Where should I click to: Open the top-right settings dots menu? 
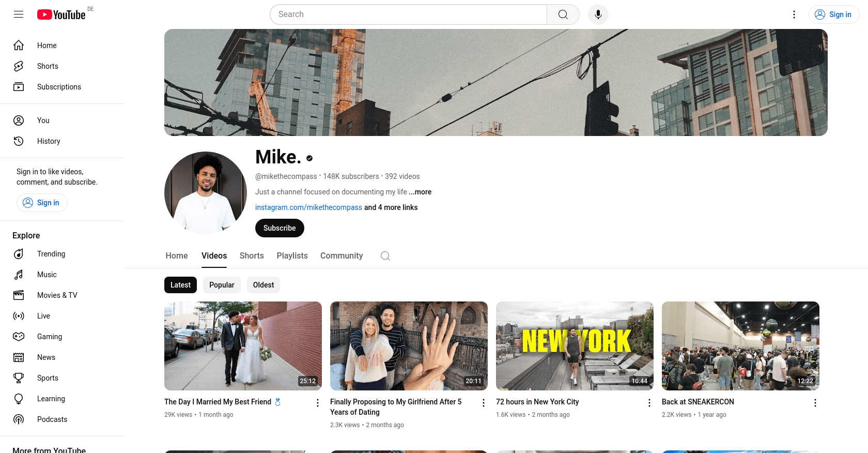tap(794, 14)
